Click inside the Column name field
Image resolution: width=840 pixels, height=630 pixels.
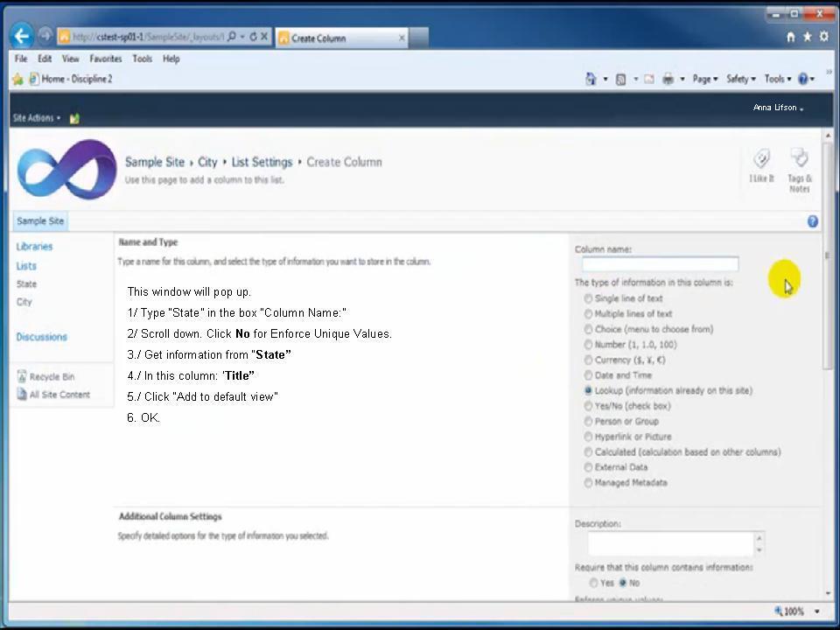[659, 264]
